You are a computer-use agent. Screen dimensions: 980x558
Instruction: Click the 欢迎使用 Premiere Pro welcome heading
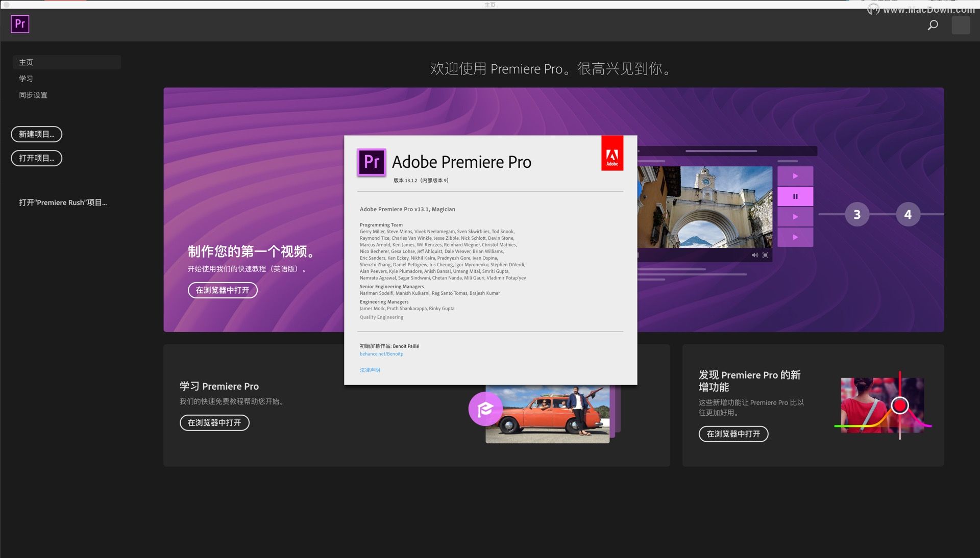pyautogui.click(x=550, y=68)
